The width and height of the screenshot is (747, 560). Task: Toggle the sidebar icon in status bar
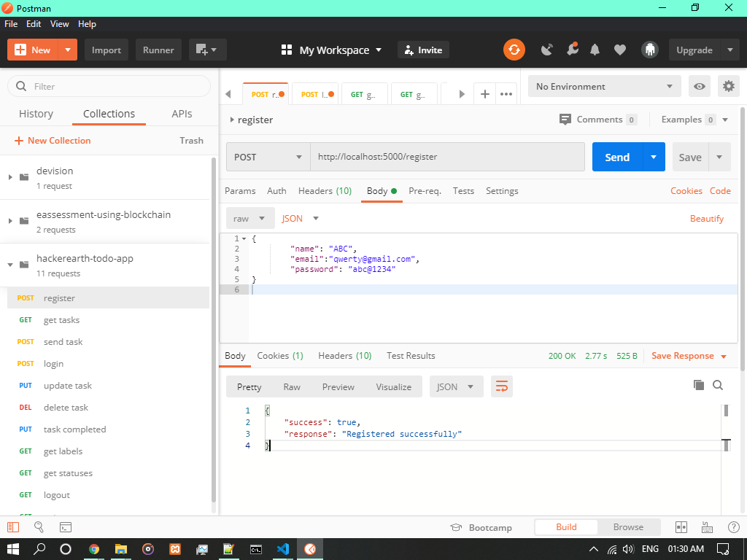click(13, 527)
